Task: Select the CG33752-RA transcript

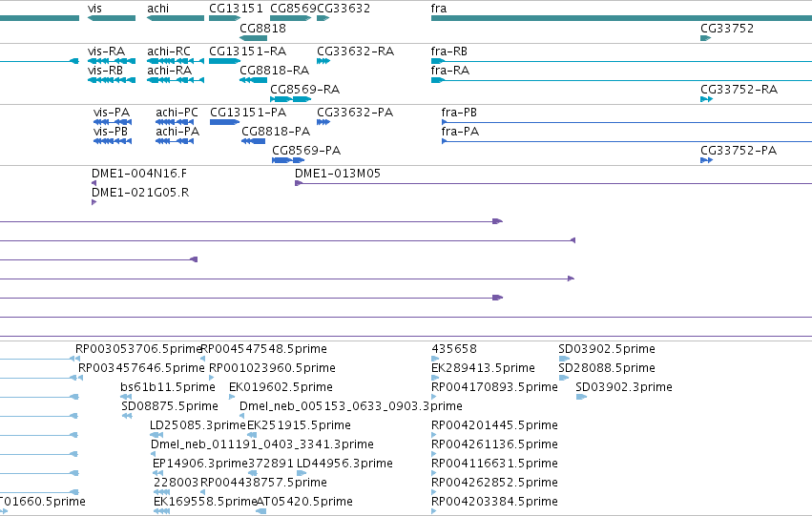Action: coord(706,99)
